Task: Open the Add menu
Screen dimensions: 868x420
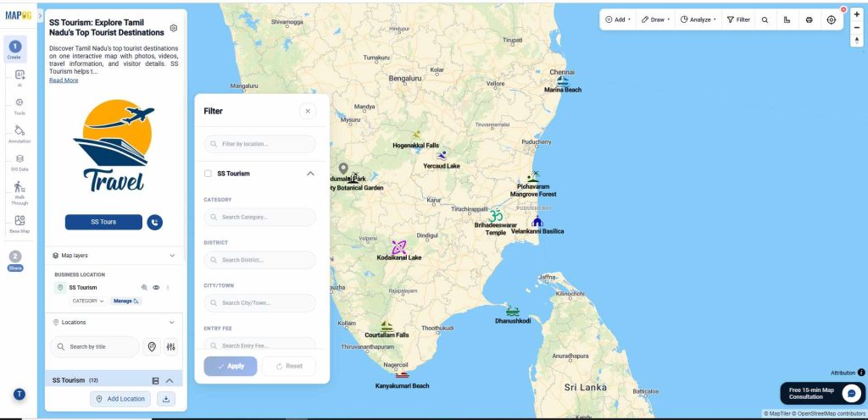Action: (618, 19)
